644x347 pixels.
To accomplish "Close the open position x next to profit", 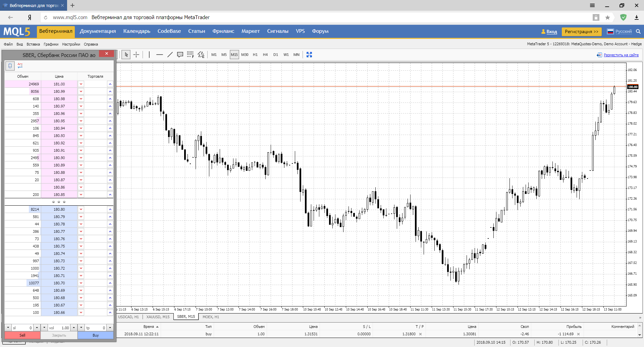I will point(578,334).
